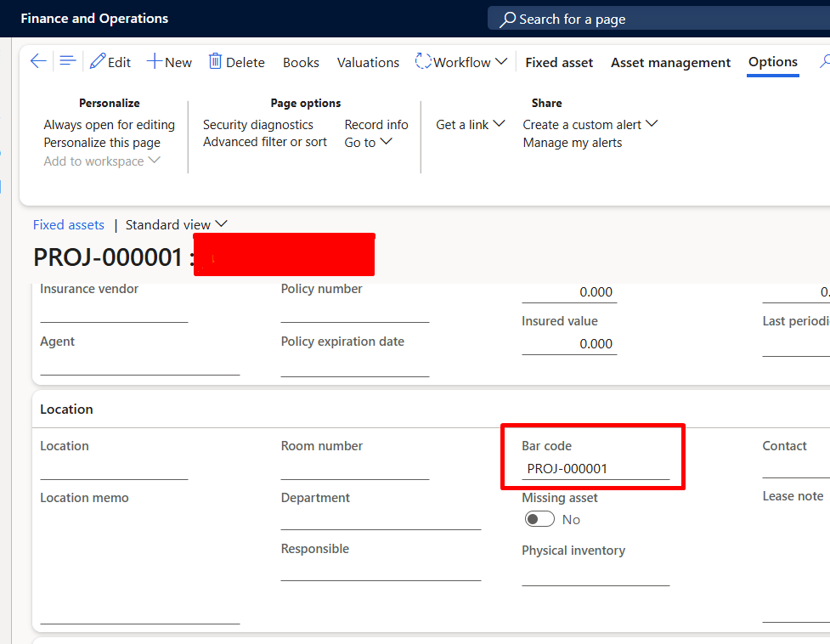
Task: Toggle the Missing asset switch
Action: pos(539,519)
